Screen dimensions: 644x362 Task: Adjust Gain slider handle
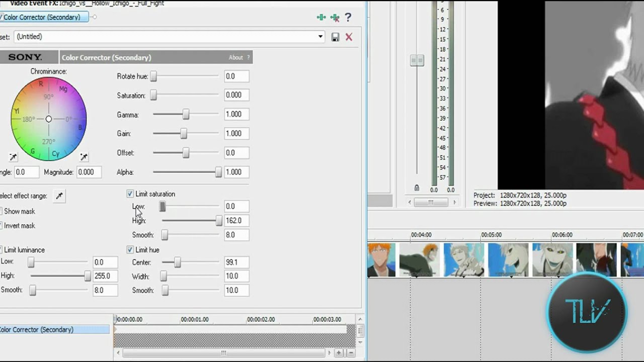[x=184, y=134]
